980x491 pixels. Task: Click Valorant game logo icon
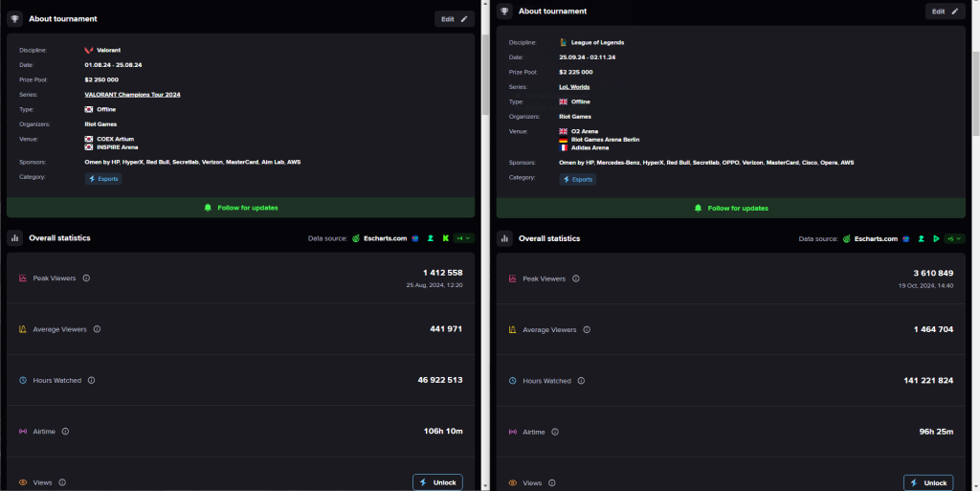(x=89, y=50)
